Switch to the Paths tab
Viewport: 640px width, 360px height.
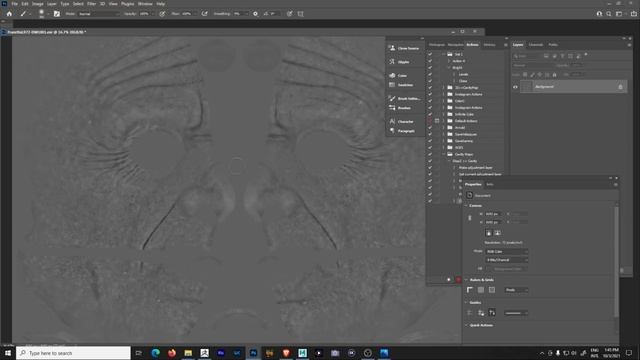click(553, 45)
